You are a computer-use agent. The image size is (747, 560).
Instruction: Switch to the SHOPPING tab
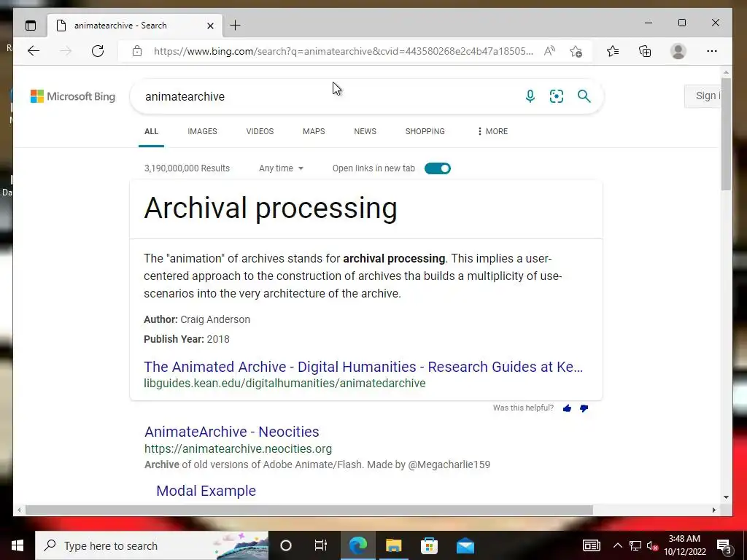tap(425, 131)
